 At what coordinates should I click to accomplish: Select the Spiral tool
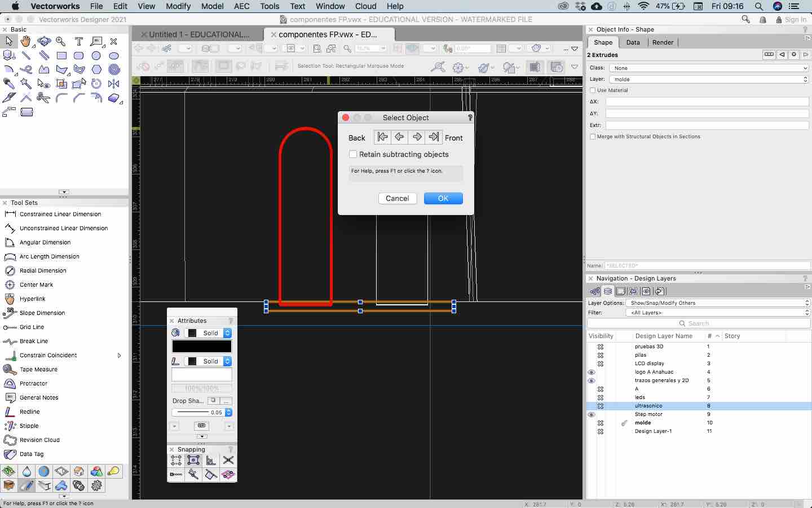coord(114,69)
